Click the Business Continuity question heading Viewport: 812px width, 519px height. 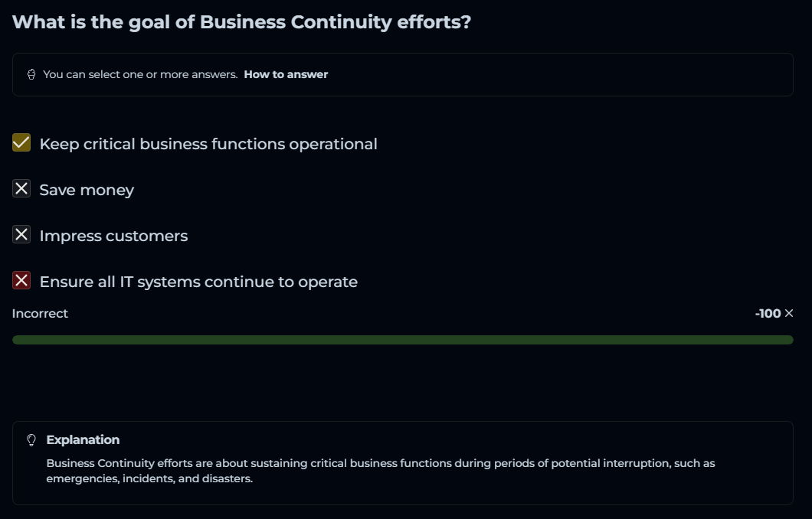pos(241,21)
